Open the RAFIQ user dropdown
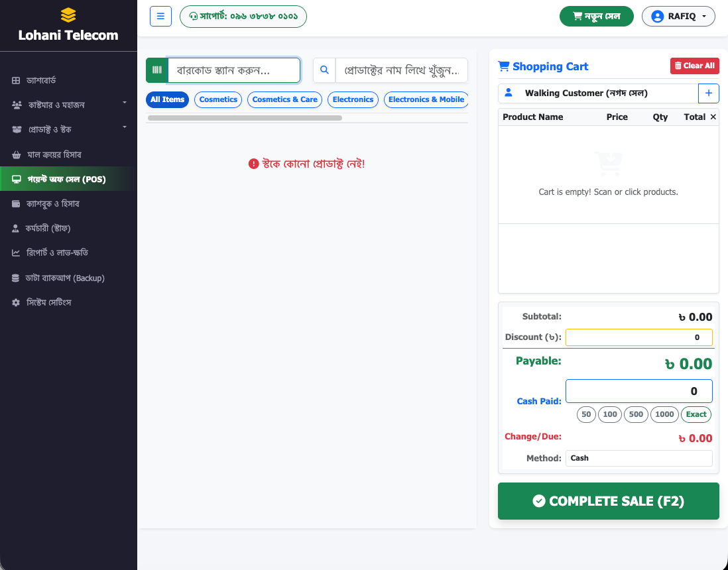The image size is (728, 570). click(678, 17)
